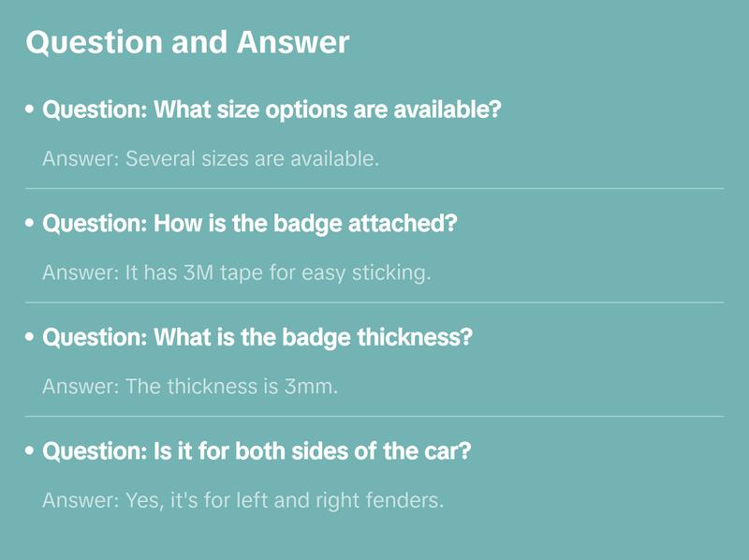This screenshot has height=560, width=749.
Task: Select the 'Several sizes are available' answer text
Action: click(x=211, y=159)
